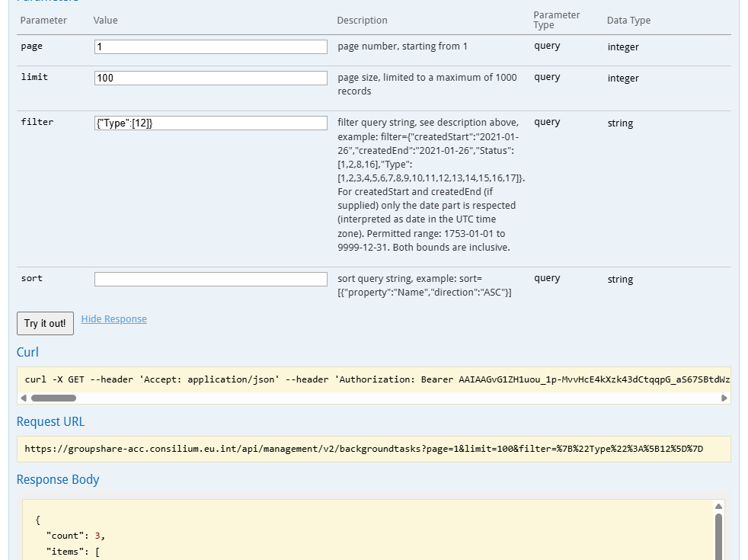The width and height of the screenshot is (748, 560).
Task: Click the up arrow on Response Body scrollbar
Action: click(719, 505)
